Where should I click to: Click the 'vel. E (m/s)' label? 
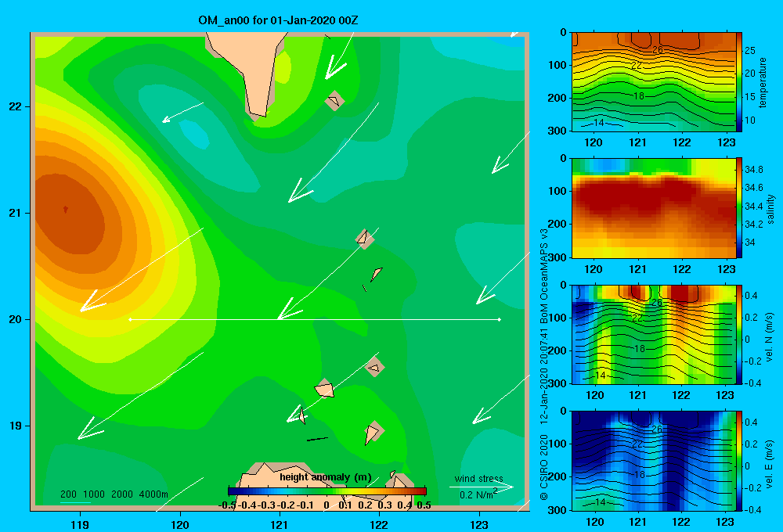(x=770, y=464)
